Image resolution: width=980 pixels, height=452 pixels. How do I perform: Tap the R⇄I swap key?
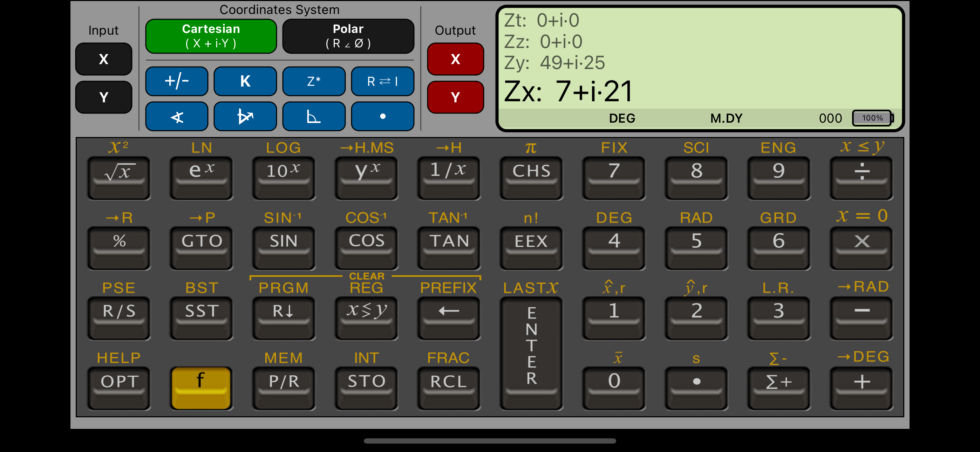tap(382, 81)
